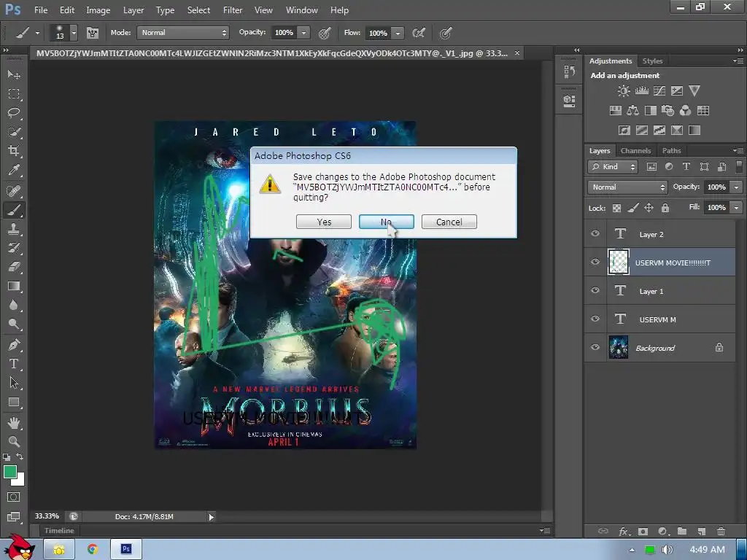Click Cancel in save dialog

click(449, 222)
